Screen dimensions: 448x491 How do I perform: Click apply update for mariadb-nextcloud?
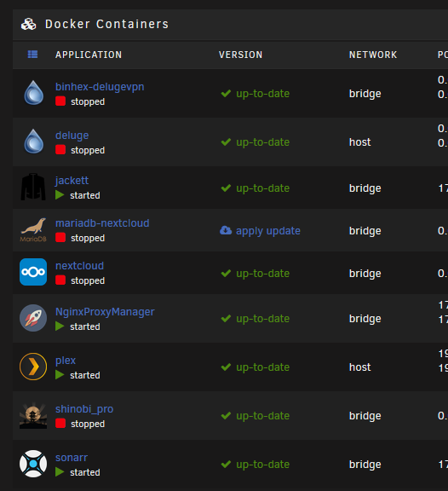[x=268, y=231]
